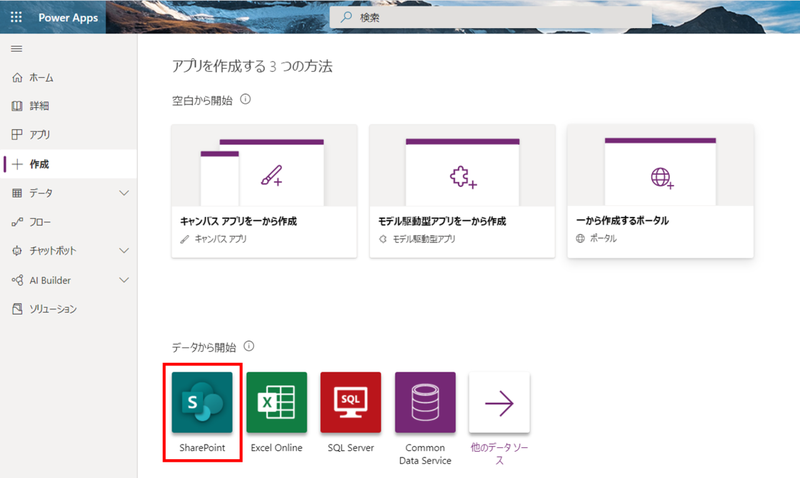Click the Excel Online label text
800x478 pixels.
(x=277, y=447)
